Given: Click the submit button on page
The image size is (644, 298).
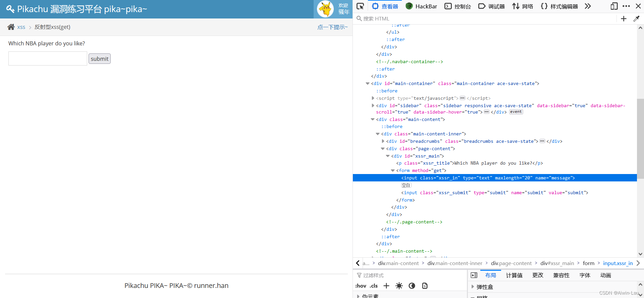Looking at the screenshot, I should tap(100, 59).
